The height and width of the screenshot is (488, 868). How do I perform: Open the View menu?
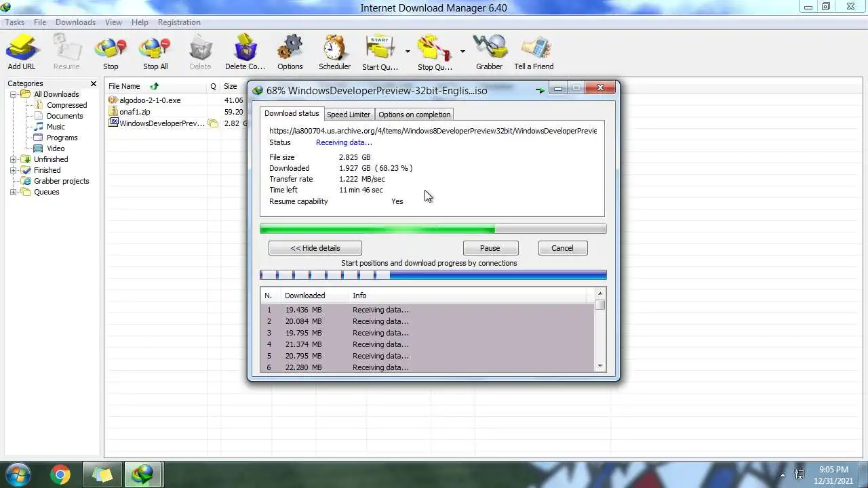point(113,22)
